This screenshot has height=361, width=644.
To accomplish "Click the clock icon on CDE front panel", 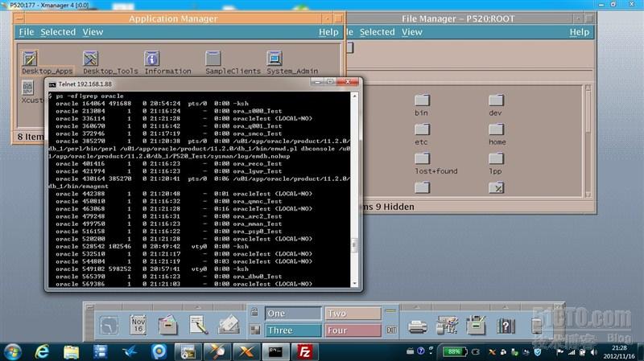I will point(109,326).
